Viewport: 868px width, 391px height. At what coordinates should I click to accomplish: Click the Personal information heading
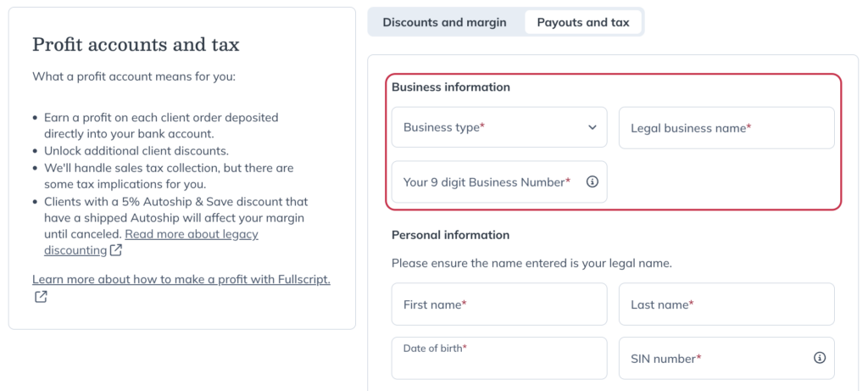point(451,235)
